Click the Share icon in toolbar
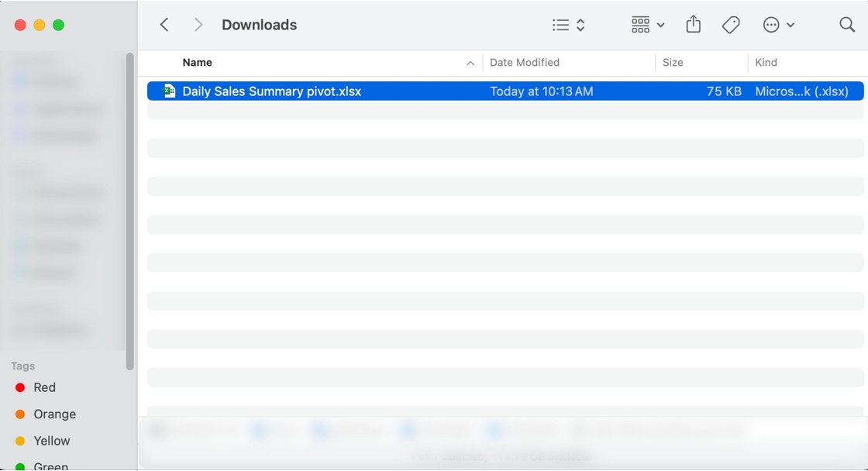This screenshot has height=471, width=868. click(693, 24)
